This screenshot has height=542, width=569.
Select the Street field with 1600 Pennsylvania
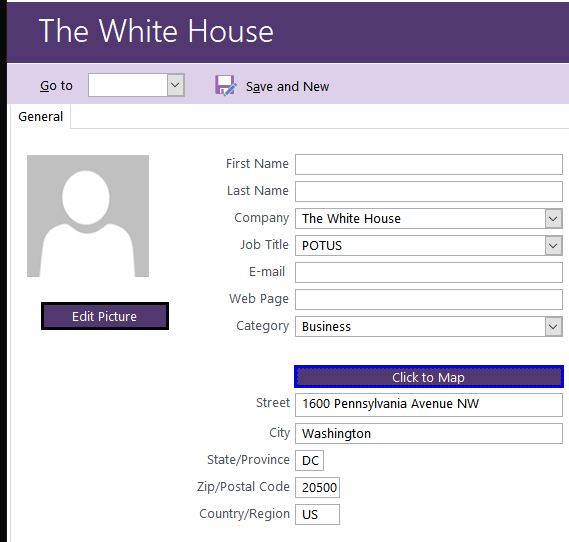429,405
